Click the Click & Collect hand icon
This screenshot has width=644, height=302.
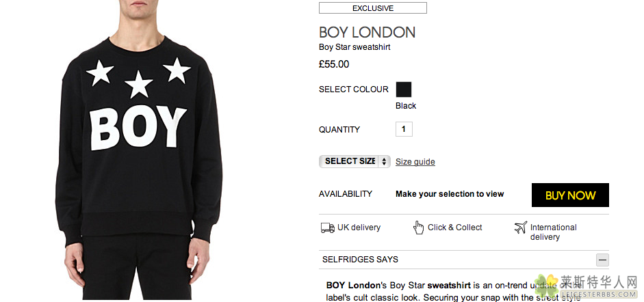tap(418, 228)
